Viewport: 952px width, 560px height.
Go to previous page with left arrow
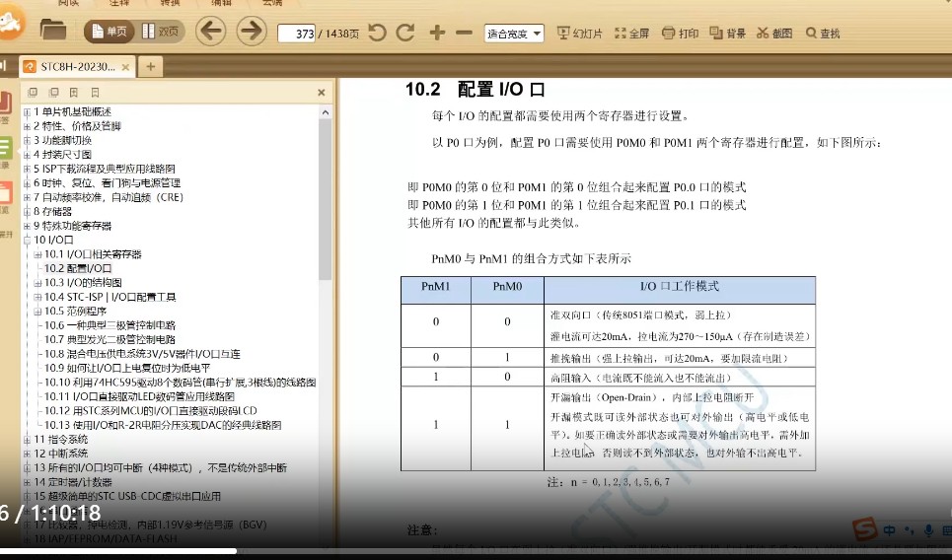point(211,32)
